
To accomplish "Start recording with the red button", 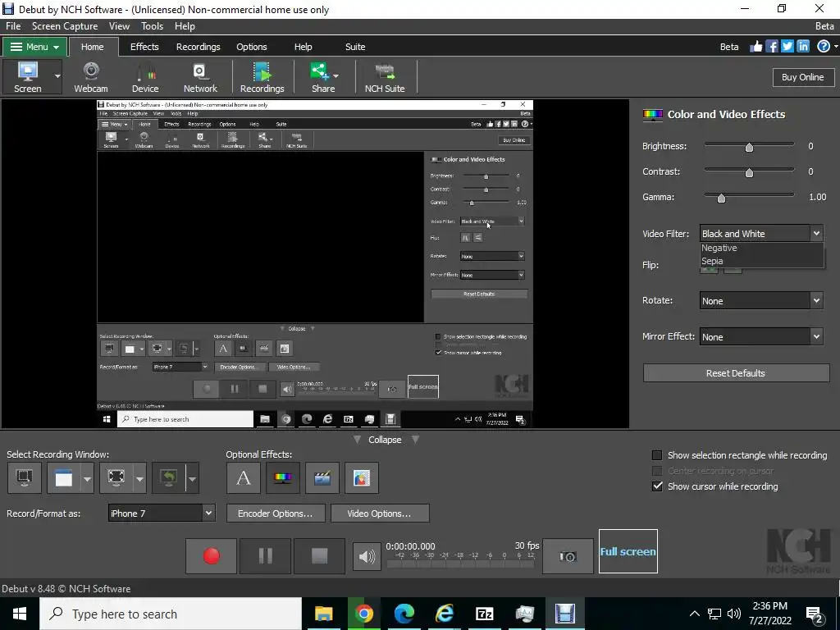I will point(211,556).
